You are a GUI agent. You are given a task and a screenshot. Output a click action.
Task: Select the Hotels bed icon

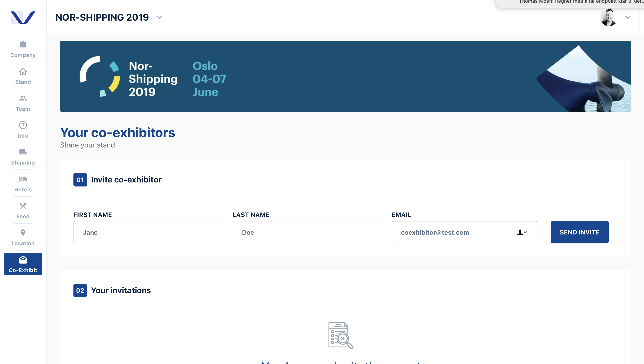click(x=23, y=179)
